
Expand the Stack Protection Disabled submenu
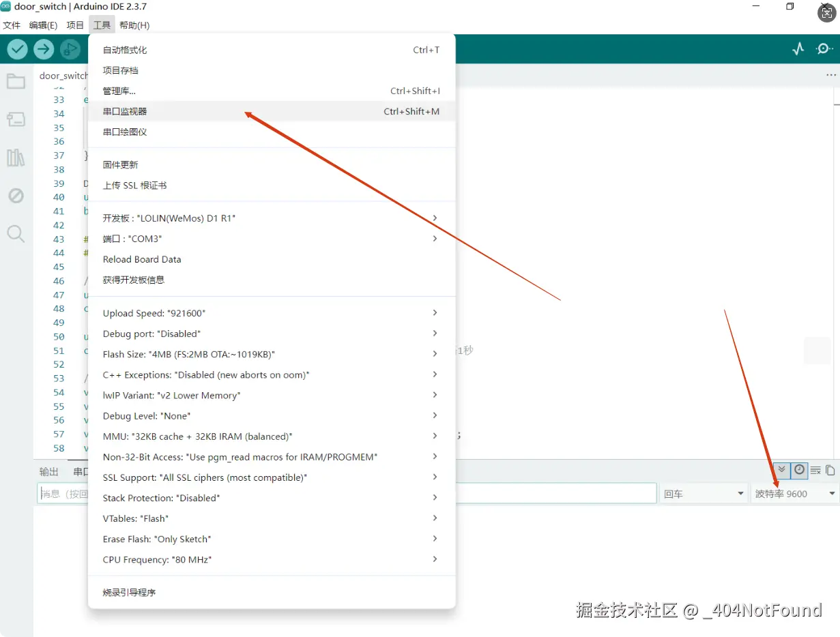click(272, 498)
